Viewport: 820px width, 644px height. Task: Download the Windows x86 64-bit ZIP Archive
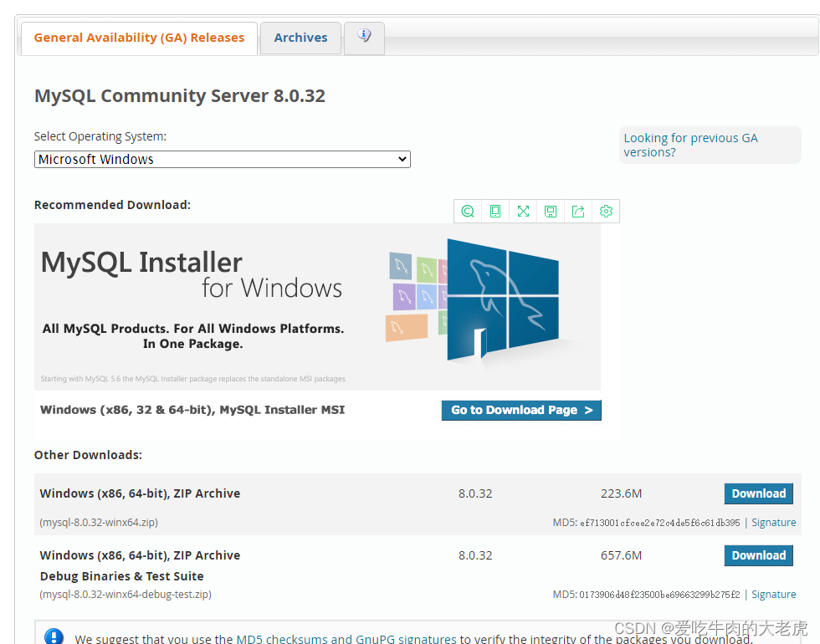[758, 493]
